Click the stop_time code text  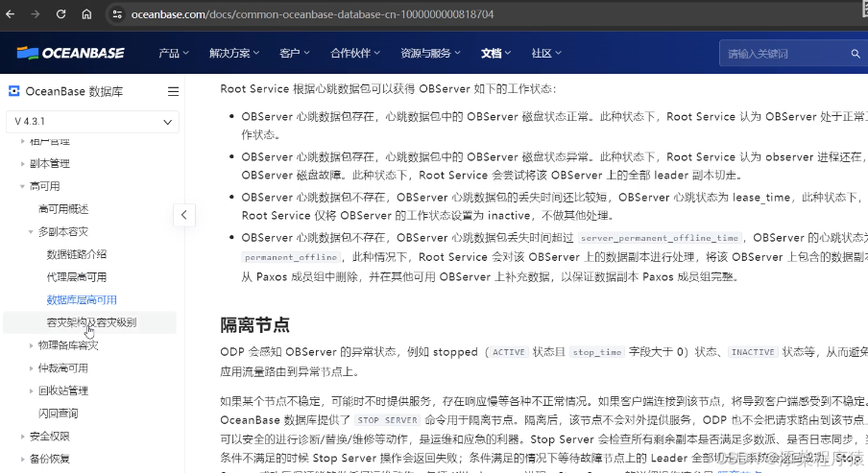coord(597,352)
